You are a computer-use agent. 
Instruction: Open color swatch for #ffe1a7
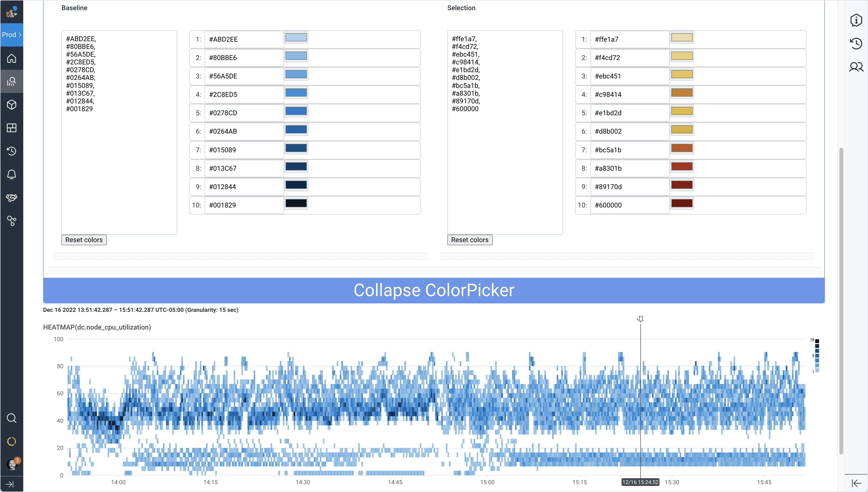click(x=682, y=37)
